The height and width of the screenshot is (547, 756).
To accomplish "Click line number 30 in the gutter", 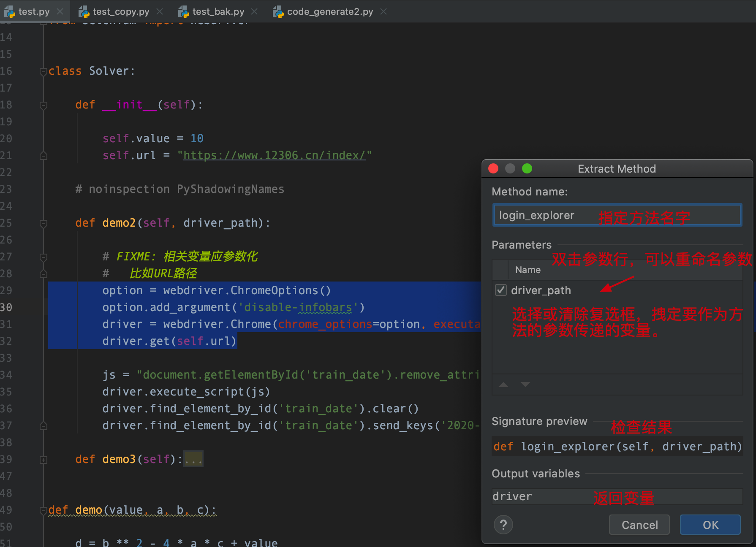I will point(6,307).
